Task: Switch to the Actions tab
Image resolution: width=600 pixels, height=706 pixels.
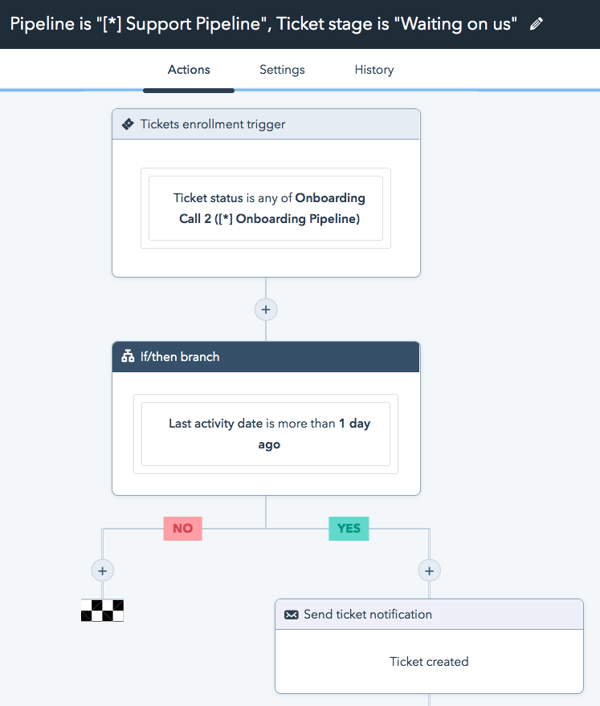Action: click(189, 70)
